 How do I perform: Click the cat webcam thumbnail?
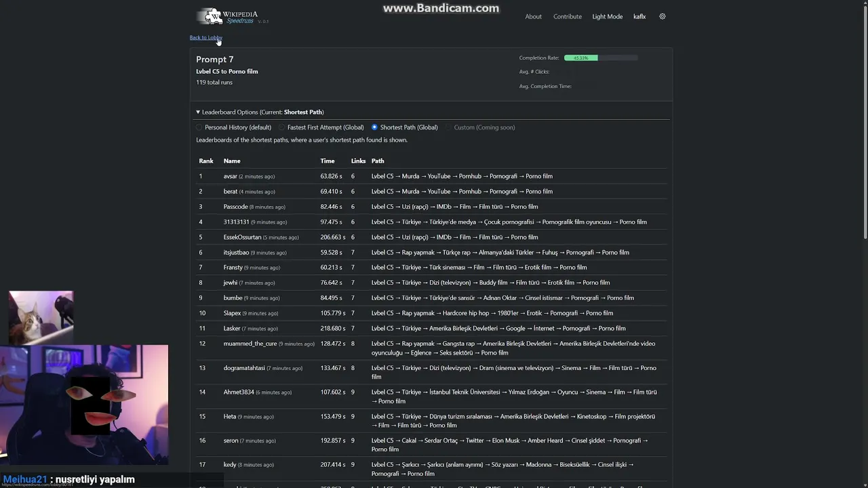click(41, 317)
